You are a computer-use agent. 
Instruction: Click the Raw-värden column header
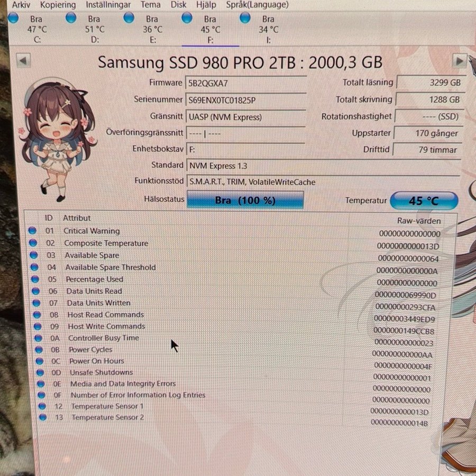418,221
